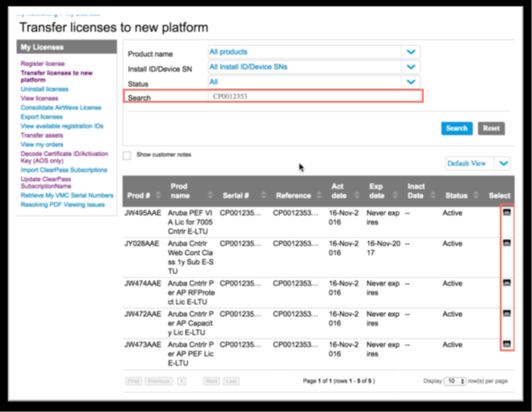The image size is (532, 412).
Task: Sort by Prod name column arrows
Action: pyautogui.click(x=210, y=195)
